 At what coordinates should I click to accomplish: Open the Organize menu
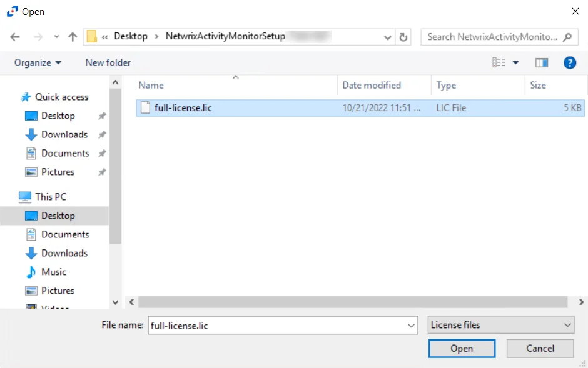pyautogui.click(x=38, y=62)
